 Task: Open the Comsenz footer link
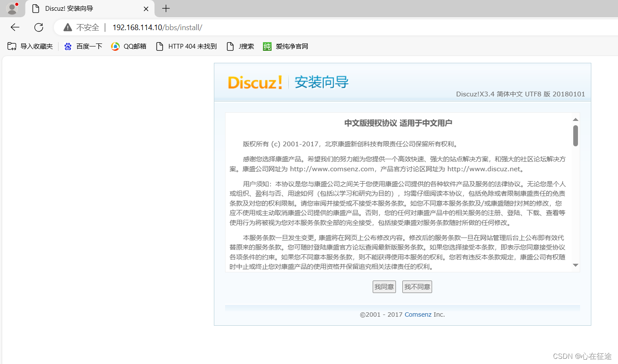point(418,315)
